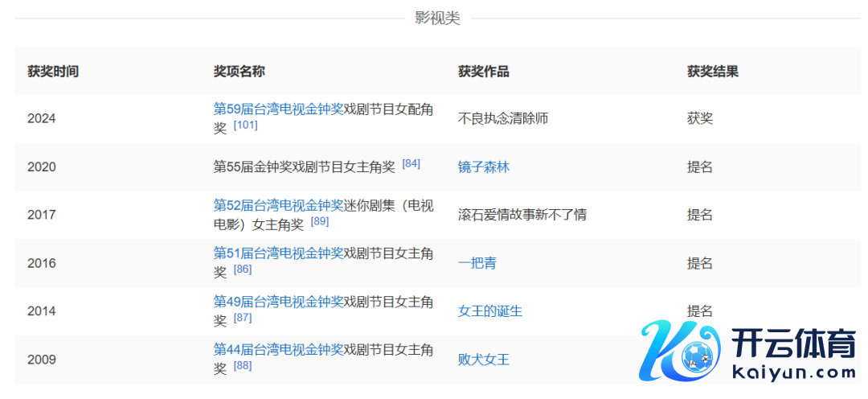Open the 女王的诞生 work link
Viewport: 868px width, 399px height.
[490, 311]
